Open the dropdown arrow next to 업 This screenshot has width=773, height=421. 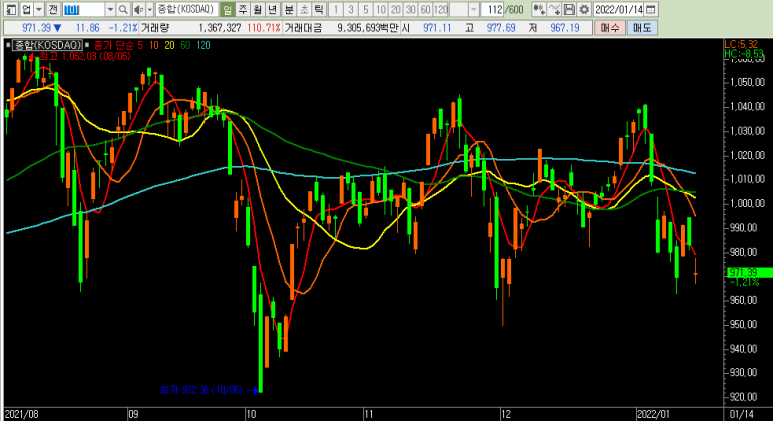(38, 9)
